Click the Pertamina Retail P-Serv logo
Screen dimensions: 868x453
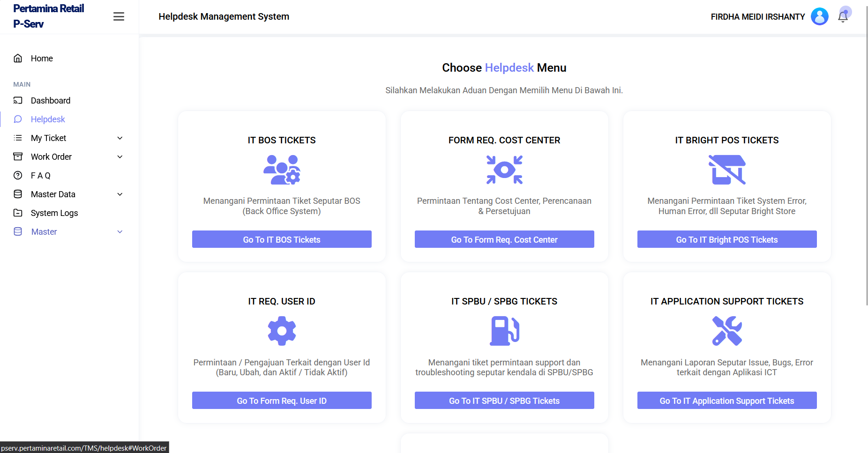49,16
